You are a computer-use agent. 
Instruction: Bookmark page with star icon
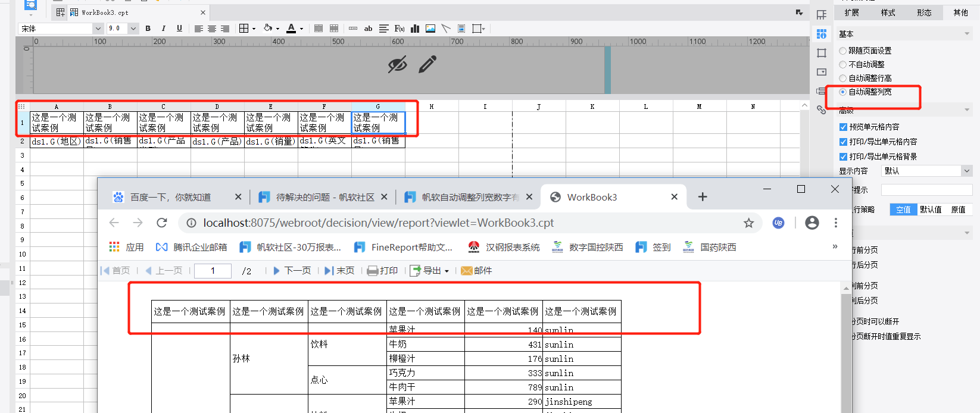click(x=748, y=223)
